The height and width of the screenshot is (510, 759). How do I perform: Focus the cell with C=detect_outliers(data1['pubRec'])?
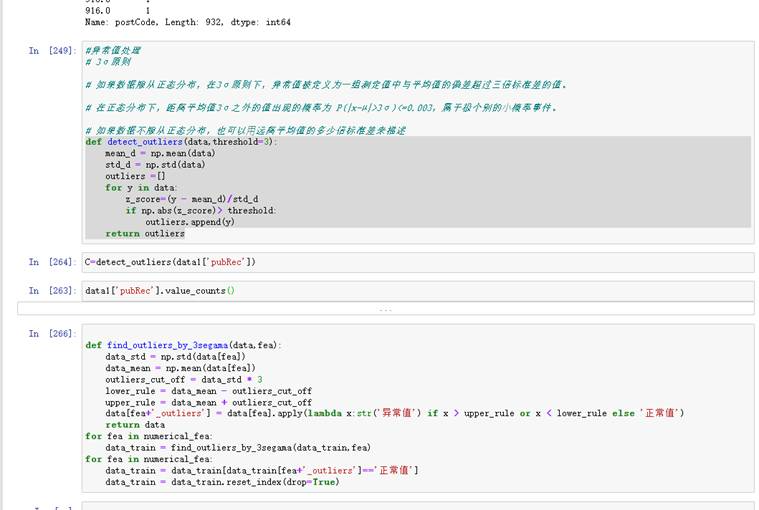418,262
